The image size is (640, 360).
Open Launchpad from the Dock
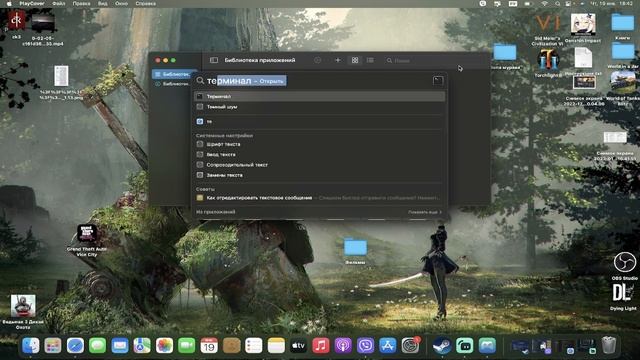click(53, 346)
